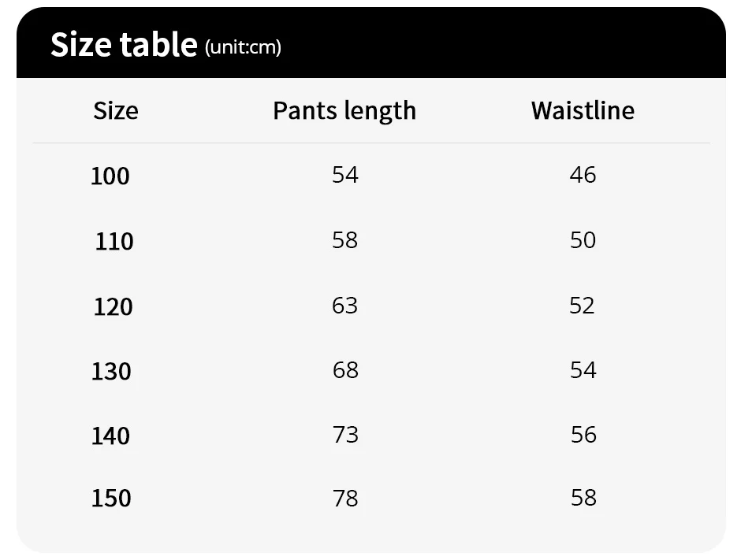Click size 140 row label
This screenshot has height=560, width=741.
click(x=110, y=436)
